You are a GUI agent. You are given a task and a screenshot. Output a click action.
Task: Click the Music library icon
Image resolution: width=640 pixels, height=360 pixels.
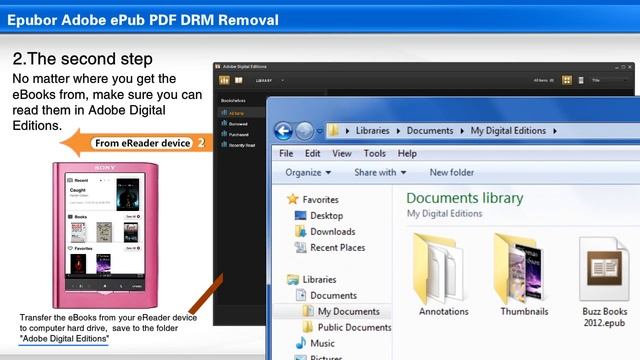click(x=301, y=343)
